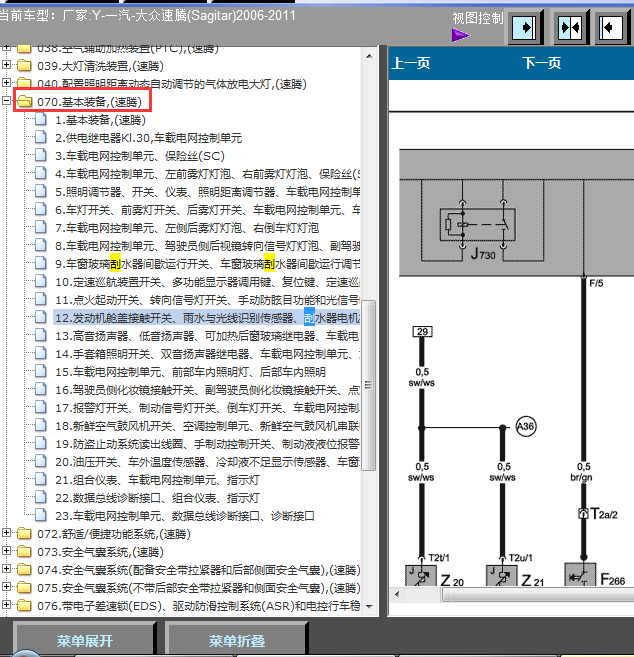Collapse the 070.基本装备 folder

(x=6, y=101)
